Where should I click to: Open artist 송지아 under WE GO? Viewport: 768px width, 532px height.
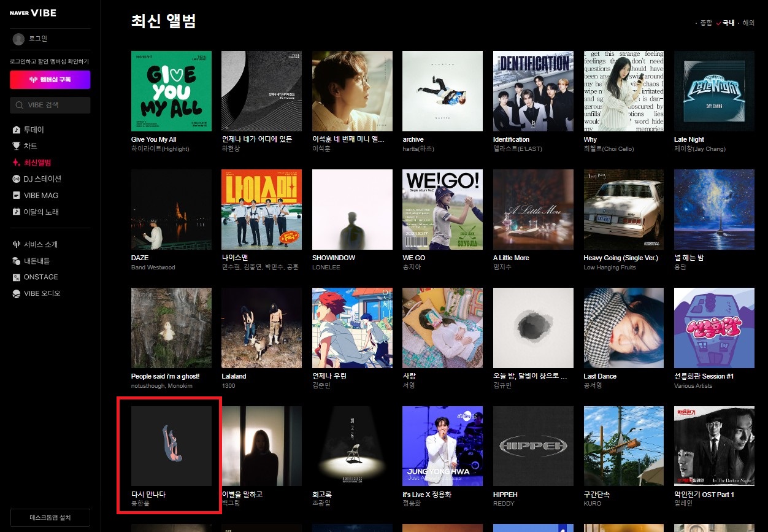click(412, 268)
